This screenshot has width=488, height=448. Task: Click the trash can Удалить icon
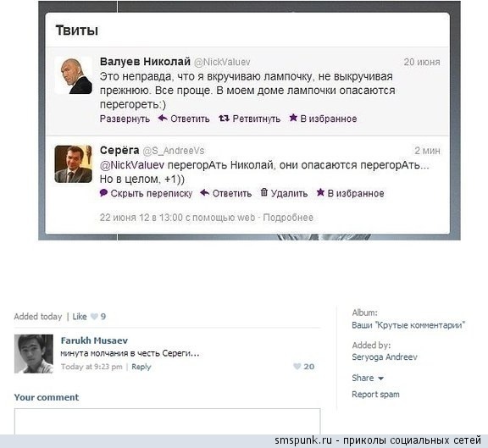point(264,192)
